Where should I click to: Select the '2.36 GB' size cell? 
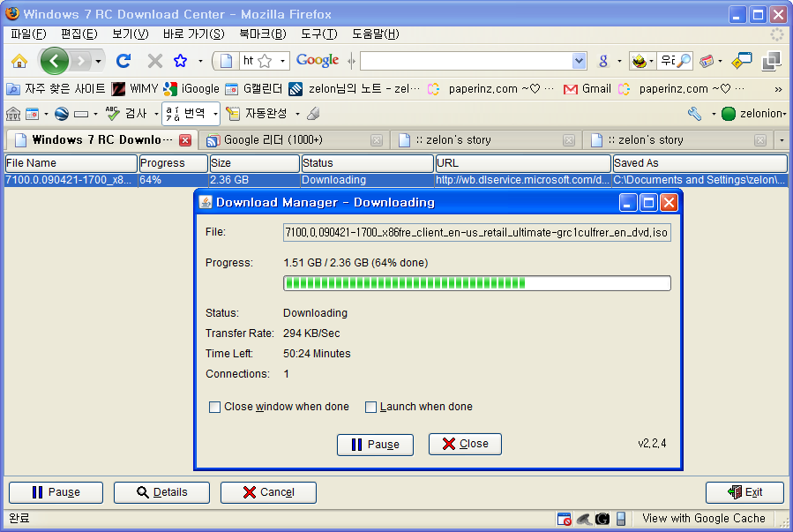(254, 180)
